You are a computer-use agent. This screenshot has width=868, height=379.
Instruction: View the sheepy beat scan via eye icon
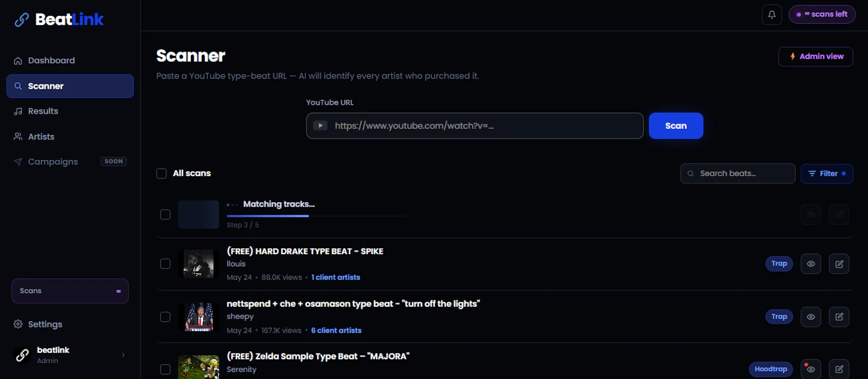[811, 317]
